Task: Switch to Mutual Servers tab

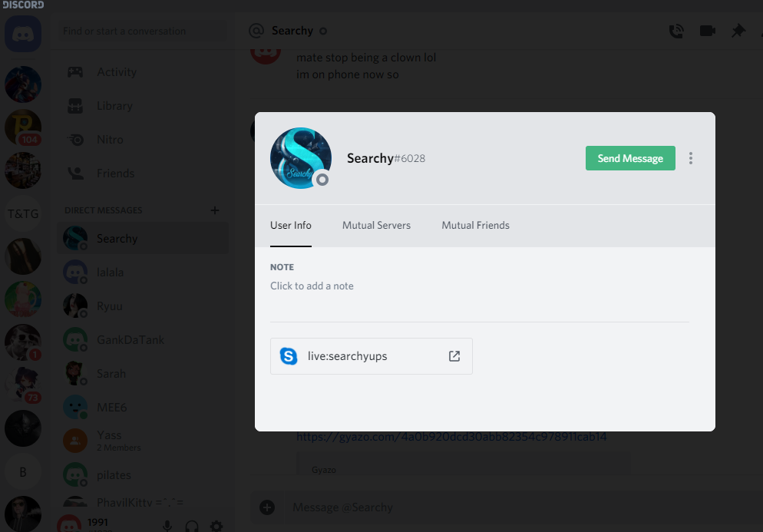Action: 376,226
